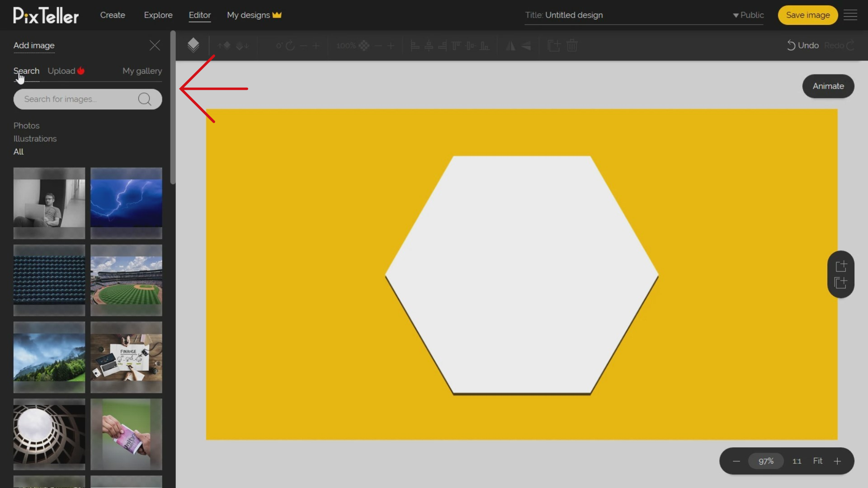The image size is (868, 488).
Task: Click zoom percentage dropdown at 97%
Action: click(x=766, y=461)
